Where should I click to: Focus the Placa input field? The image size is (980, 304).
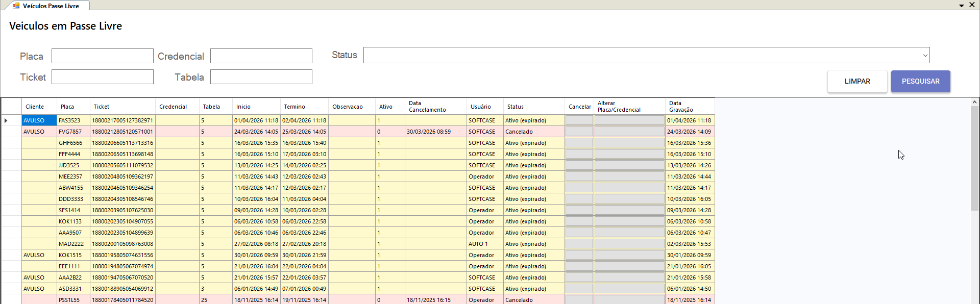point(102,56)
